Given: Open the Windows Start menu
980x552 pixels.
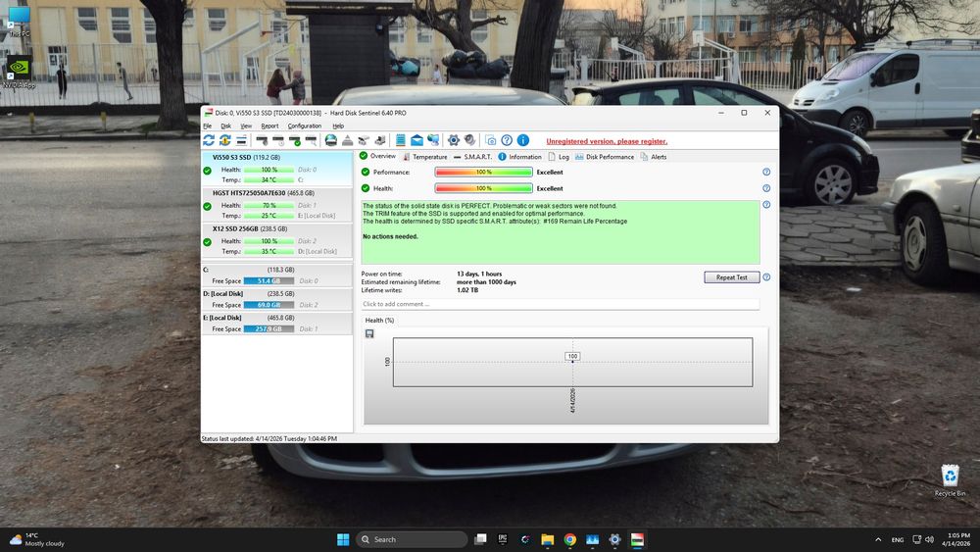Looking at the screenshot, I should click(343, 539).
